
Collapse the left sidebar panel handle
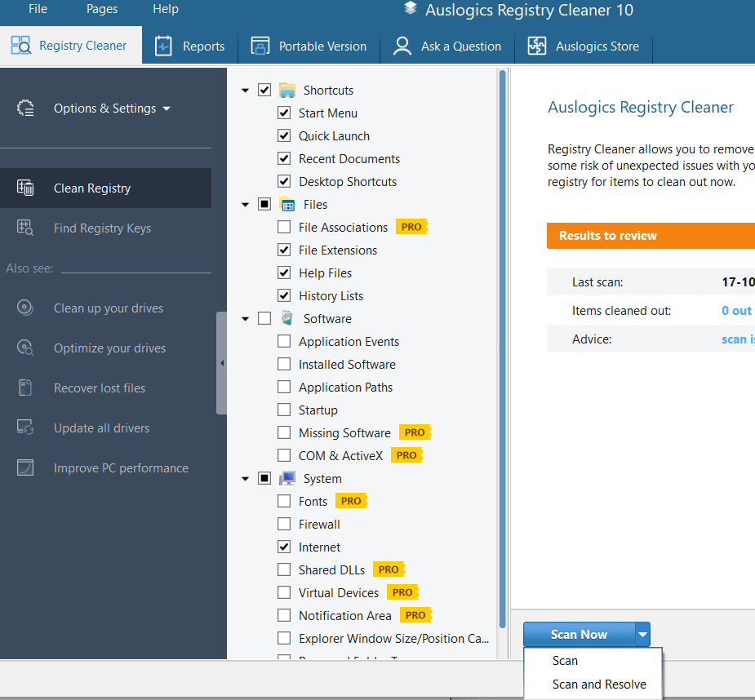click(221, 363)
